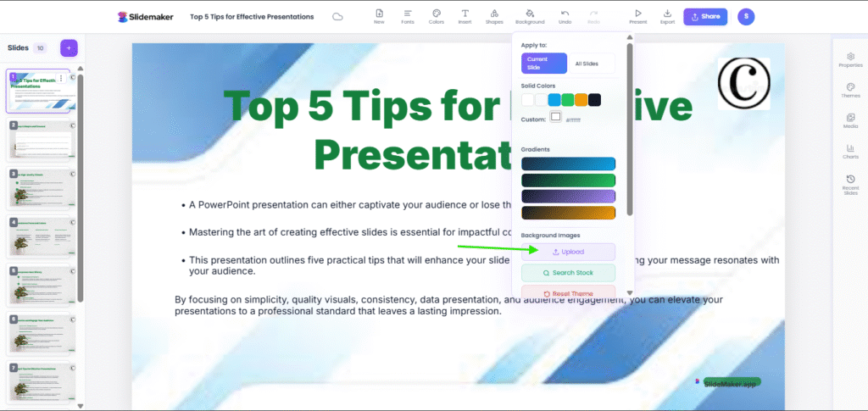The width and height of the screenshot is (868, 411).
Task: Open the Fonts tool
Action: (x=408, y=16)
